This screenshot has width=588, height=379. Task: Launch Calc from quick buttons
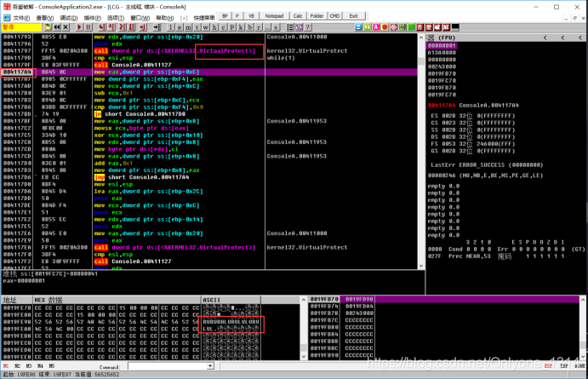click(298, 16)
